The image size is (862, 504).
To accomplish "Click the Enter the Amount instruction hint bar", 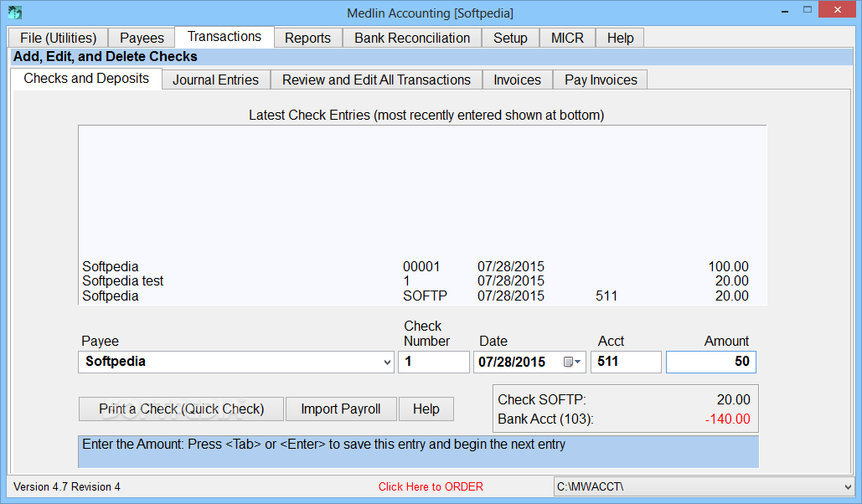I will coord(418,451).
